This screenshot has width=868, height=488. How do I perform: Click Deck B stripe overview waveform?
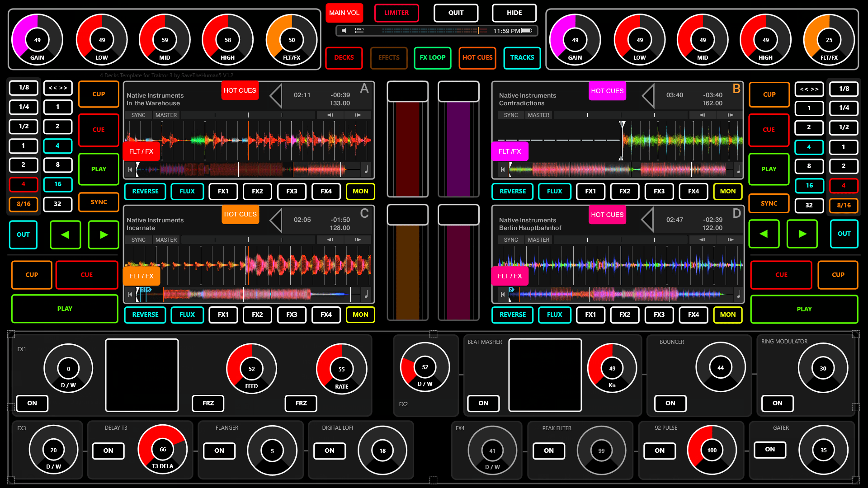click(621, 170)
